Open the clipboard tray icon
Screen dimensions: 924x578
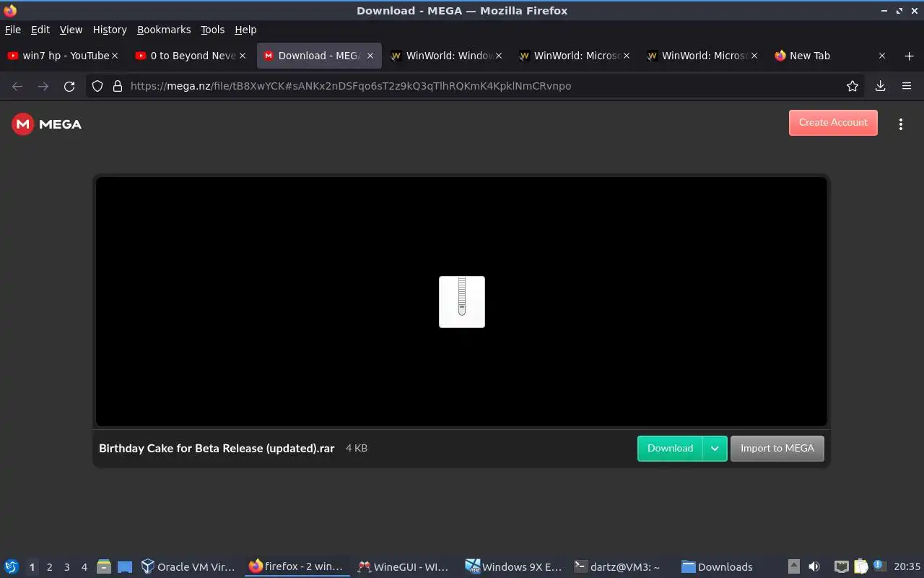(860, 567)
